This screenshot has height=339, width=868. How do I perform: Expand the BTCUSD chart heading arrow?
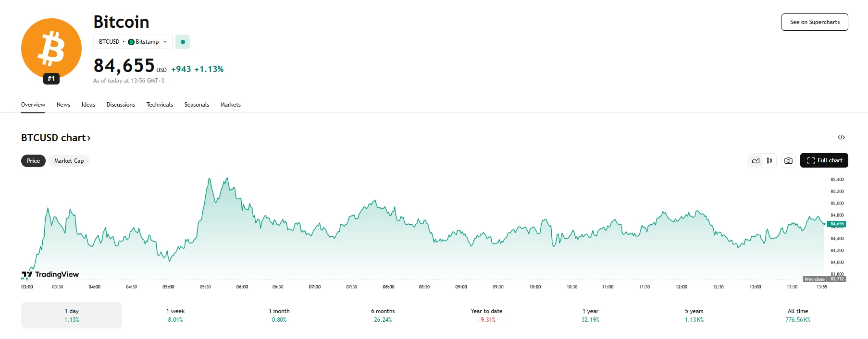click(89, 138)
